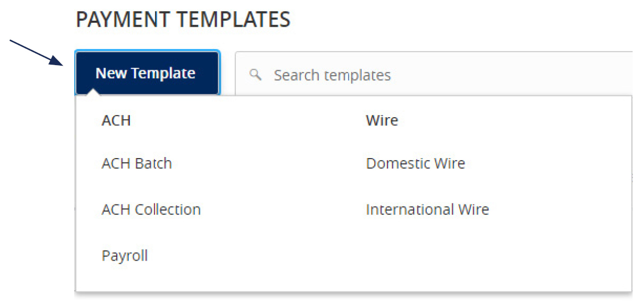Choose International Wire template to create

[x=427, y=209]
